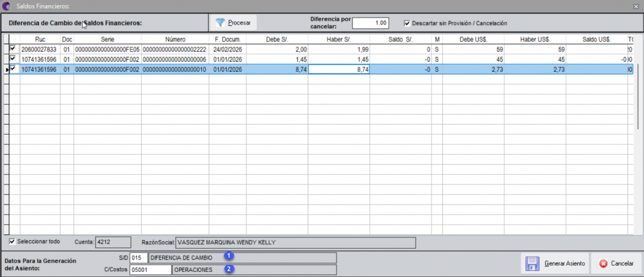Click the date cell 24/02/2026
The width and height of the screenshot is (644, 277).
[228, 49]
